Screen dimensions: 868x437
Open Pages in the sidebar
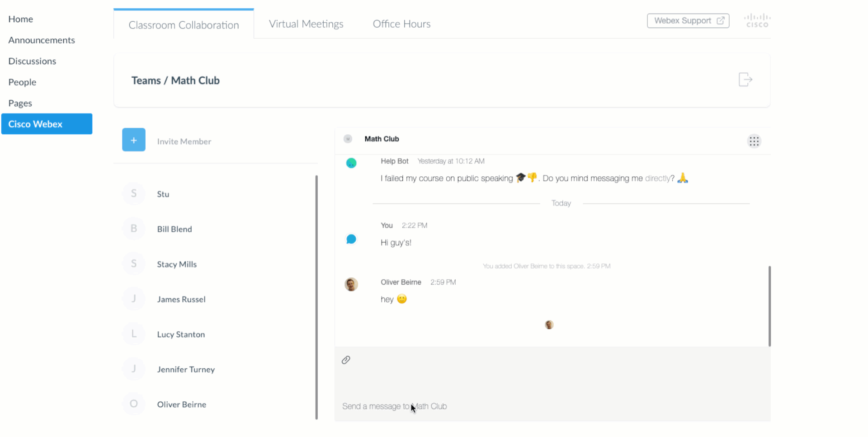coord(20,103)
